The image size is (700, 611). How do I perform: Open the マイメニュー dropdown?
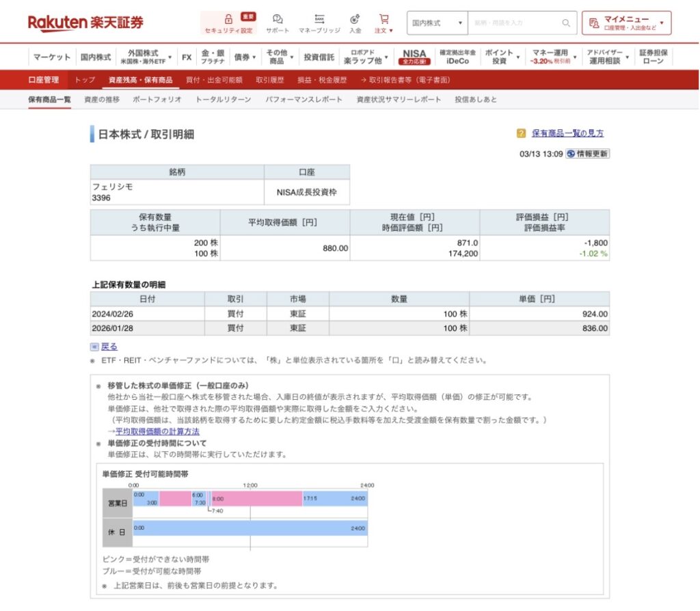626,23
